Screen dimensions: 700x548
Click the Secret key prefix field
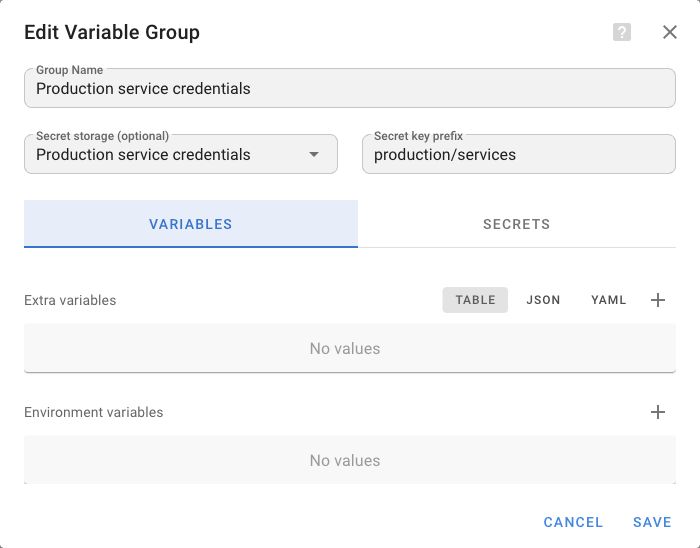point(519,154)
